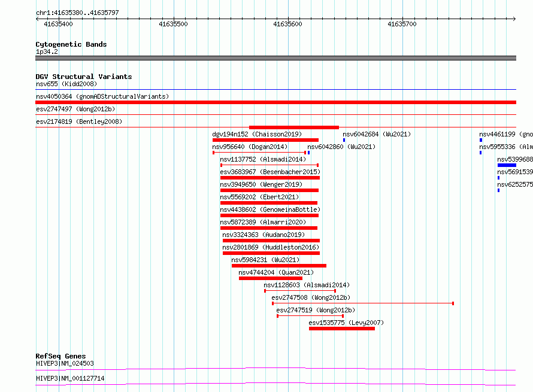Select the nsv4050364 gnomADStructuralVariants red bar
The image size is (533, 392).
(x=275, y=102)
